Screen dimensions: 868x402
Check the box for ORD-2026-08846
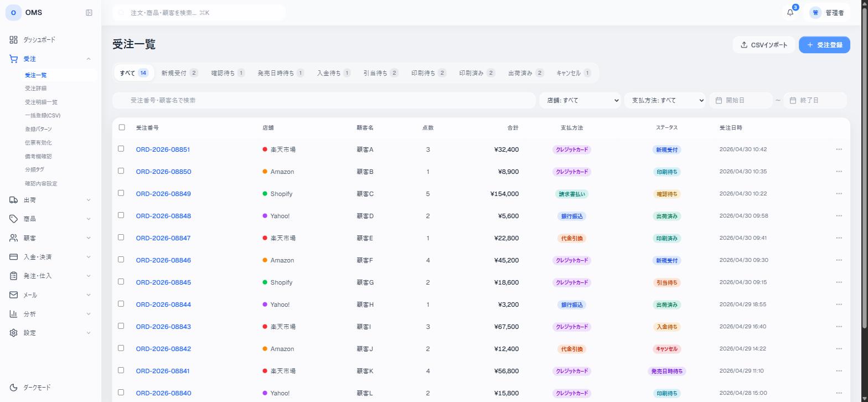coord(121,260)
